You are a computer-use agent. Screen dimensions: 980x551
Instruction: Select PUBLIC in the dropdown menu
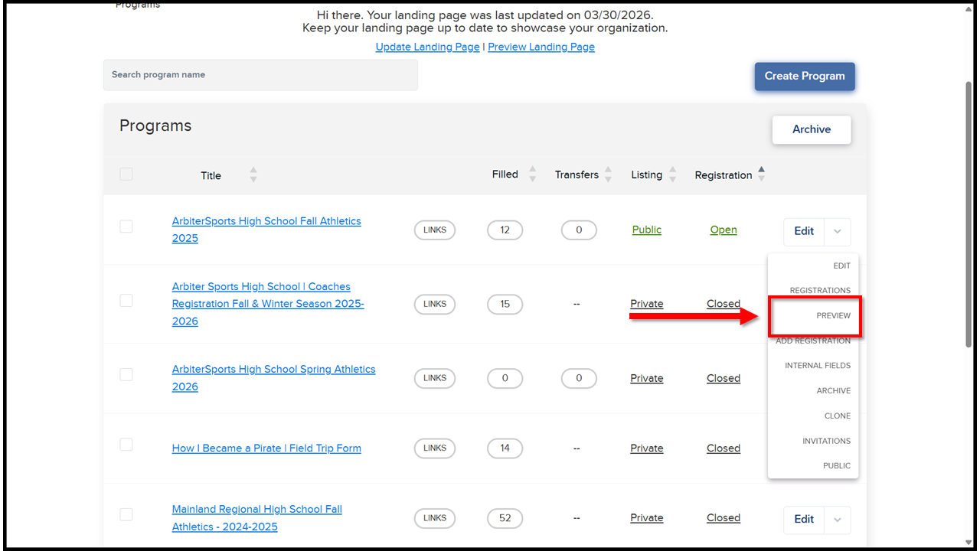click(x=837, y=466)
